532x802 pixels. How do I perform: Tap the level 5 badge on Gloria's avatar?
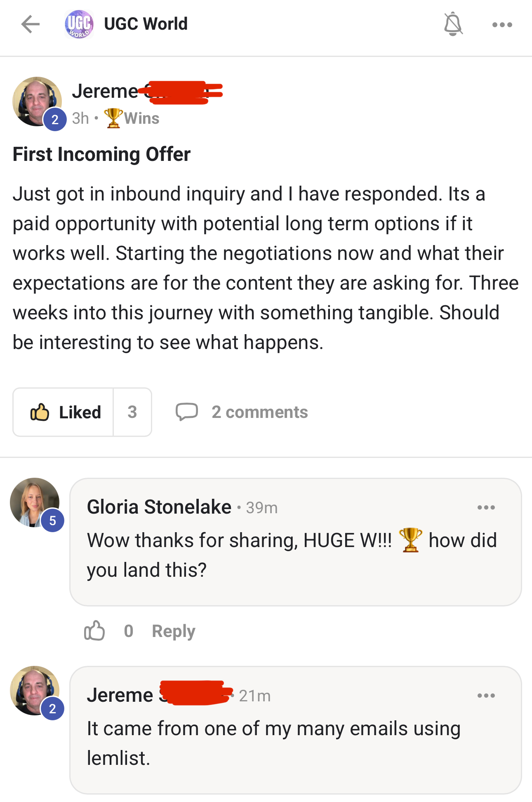click(52, 521)
